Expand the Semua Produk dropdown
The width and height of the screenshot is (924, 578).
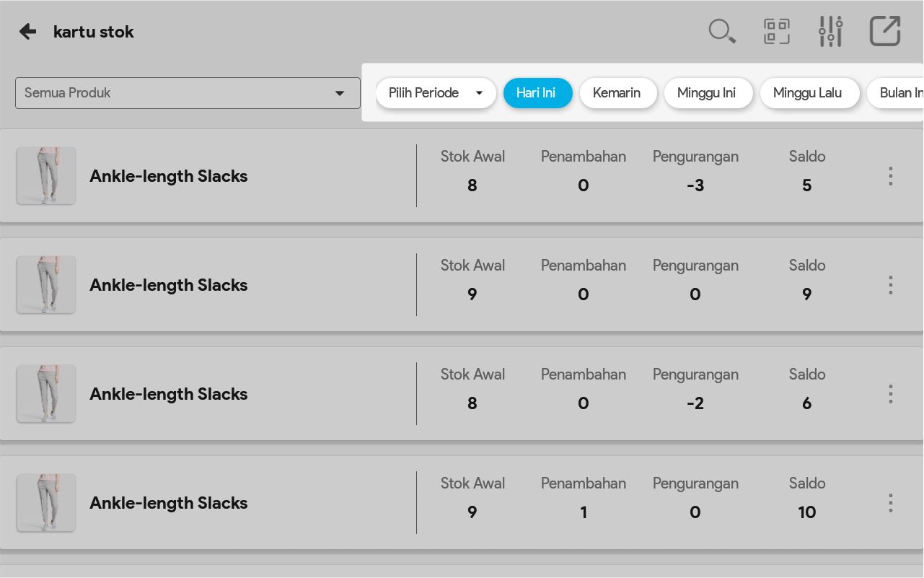[x=188, y=93]
